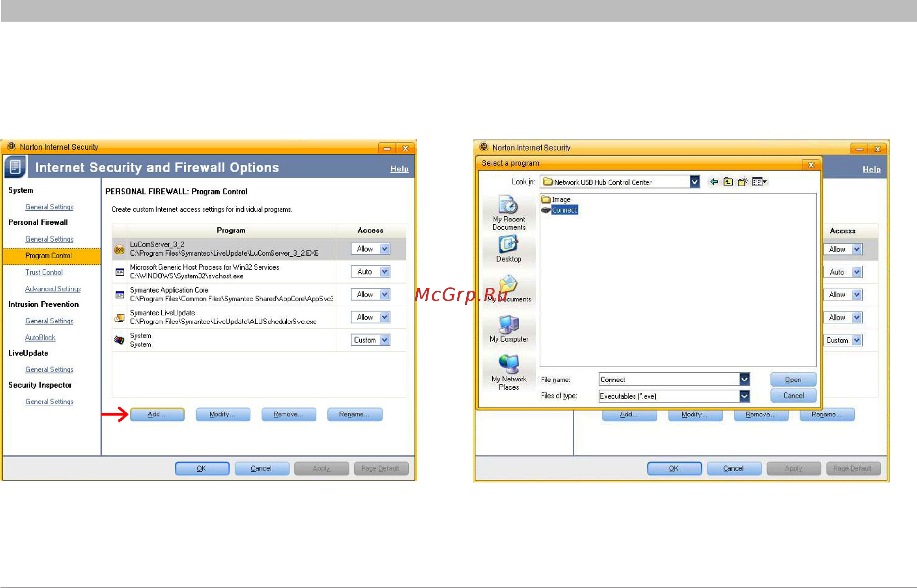Open Security Inspector General Settings link
The height and width of the screenshot is (588, 917).
click(x=49, y=401)
